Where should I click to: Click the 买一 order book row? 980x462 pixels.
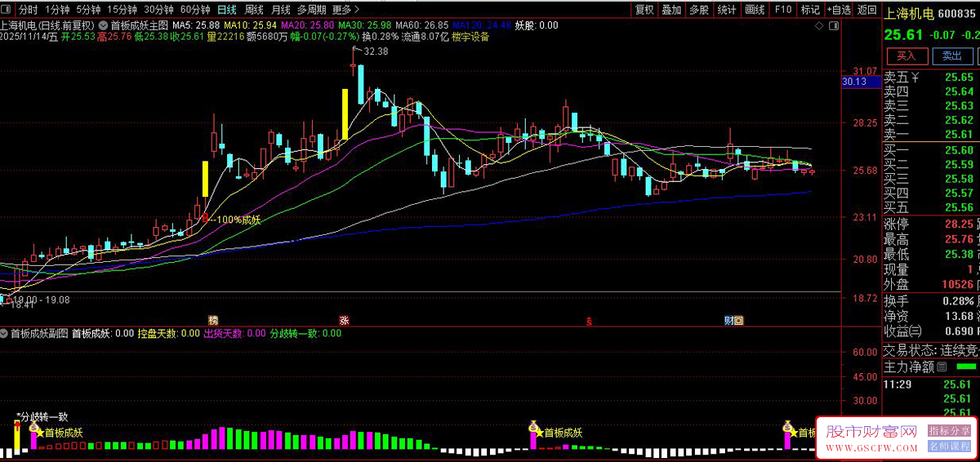tap(931, 150)
